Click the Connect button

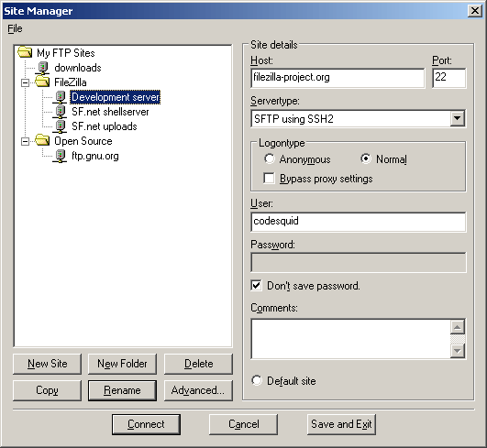click(x=146, y=424)
